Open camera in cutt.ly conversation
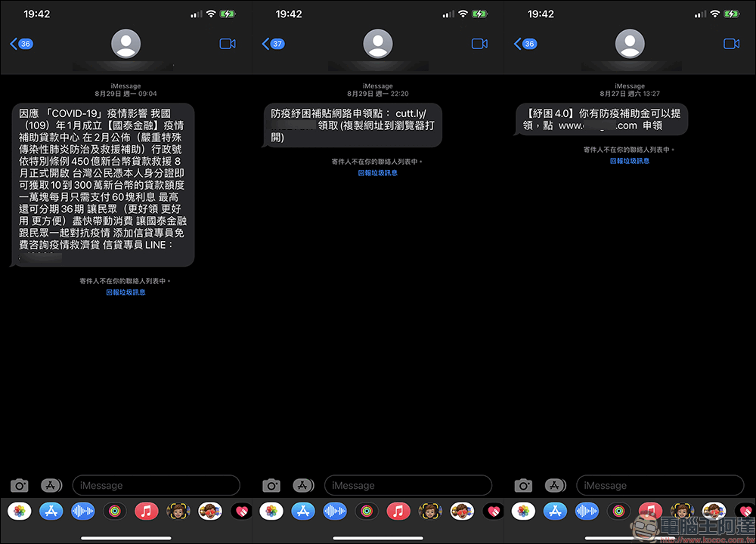The height and width of the screenshot is (544, 756). point(271,485)
